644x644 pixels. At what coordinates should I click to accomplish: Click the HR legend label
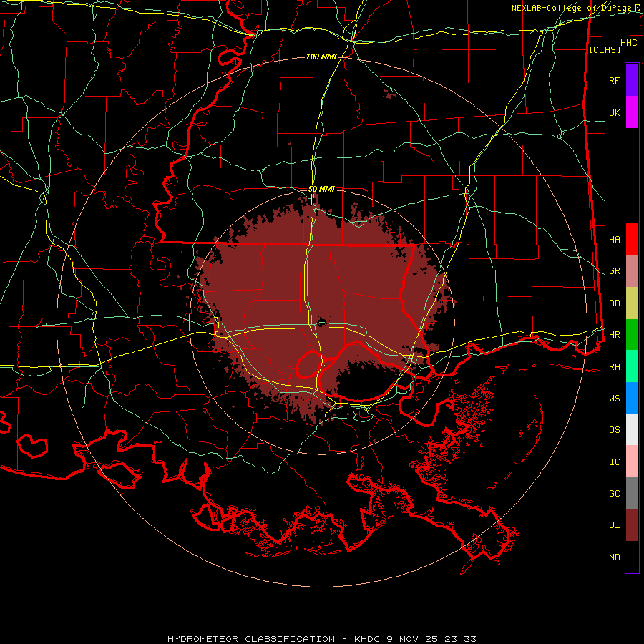coord(615,335)
